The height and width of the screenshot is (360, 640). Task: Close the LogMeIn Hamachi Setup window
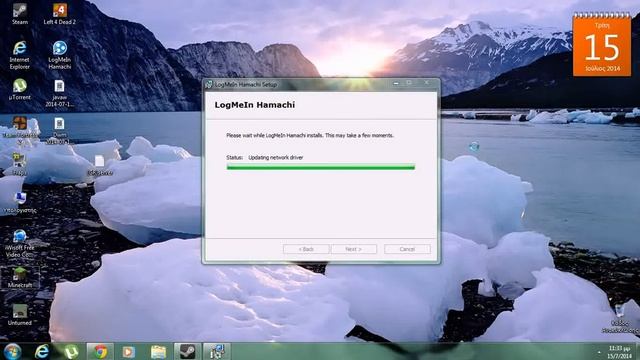[x=426, y=83]
